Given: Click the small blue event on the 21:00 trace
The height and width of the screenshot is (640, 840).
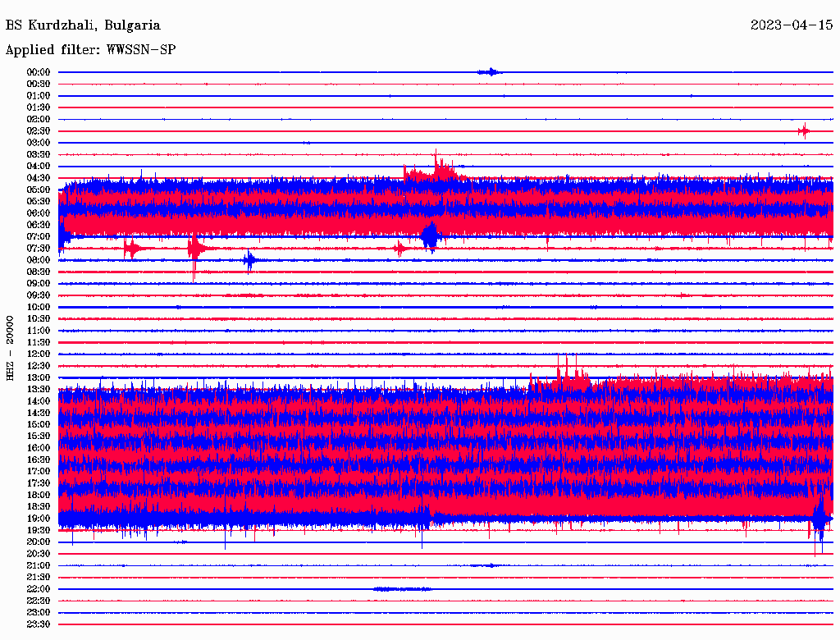Looking at the screenshot, I should (491, 565).
